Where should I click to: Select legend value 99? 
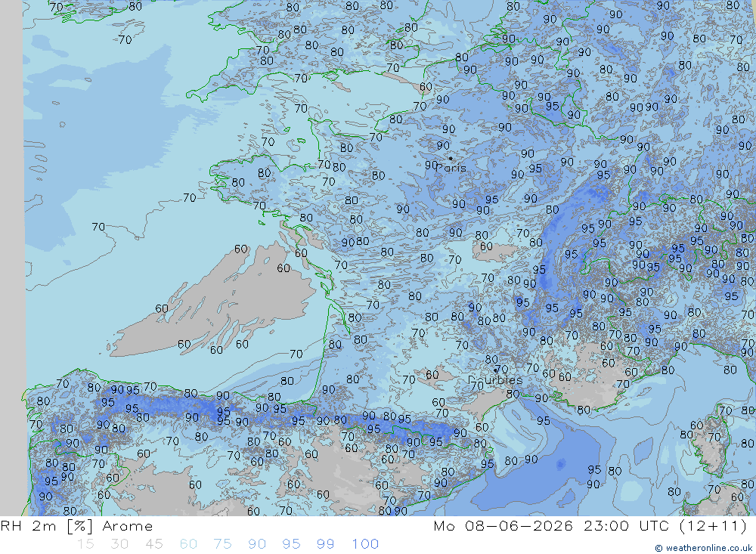pyautogui.click(x=325, y=544)
